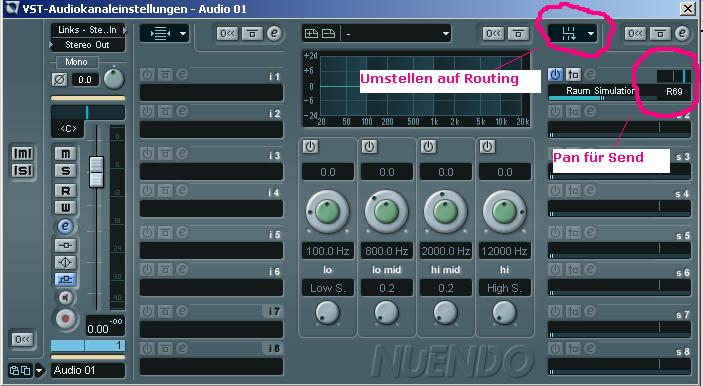Open the sends view mode dropdown
This screenshot has width=703, height=386.
[x=573, y=34]
